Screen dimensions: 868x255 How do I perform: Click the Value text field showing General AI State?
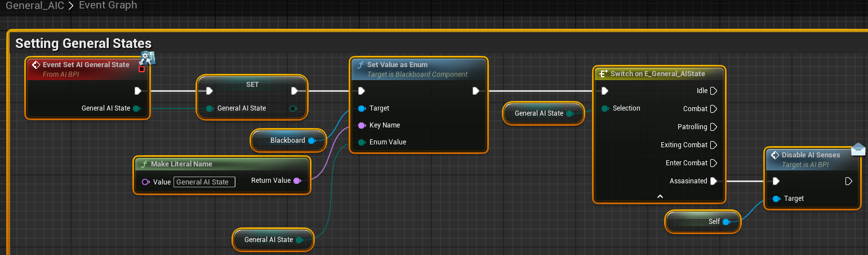pyautogui.click(x=204, y=182)
